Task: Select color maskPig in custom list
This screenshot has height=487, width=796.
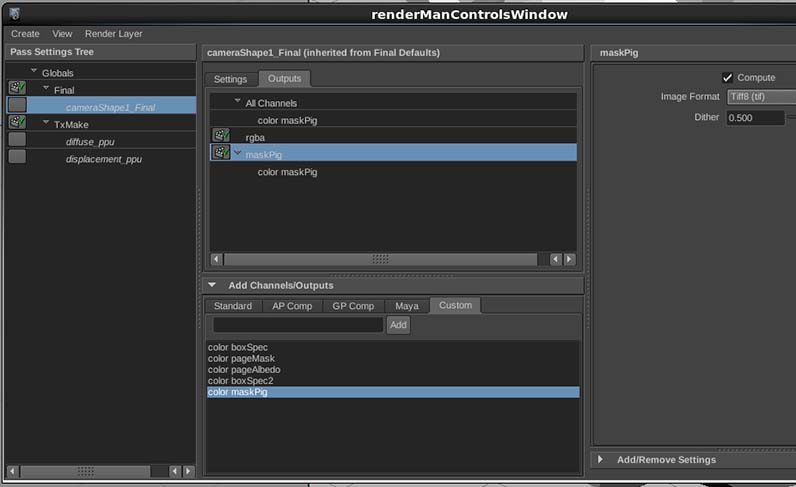Action: [393, 392]
